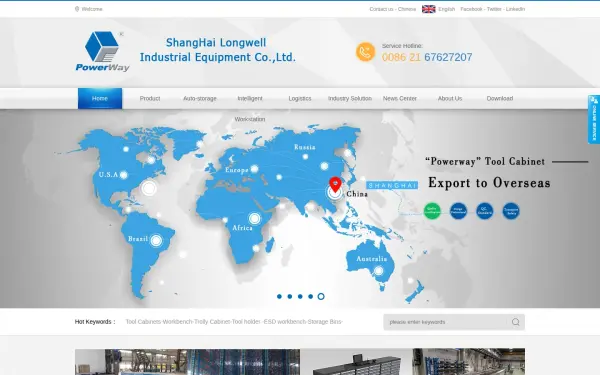Click the green circle badge on banner

(x=432, y=211)
